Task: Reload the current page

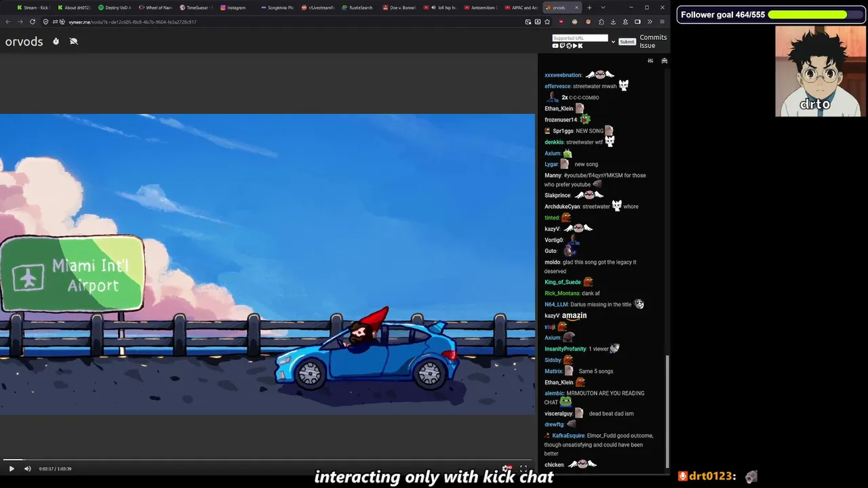Action: click(x=32, y=22)
